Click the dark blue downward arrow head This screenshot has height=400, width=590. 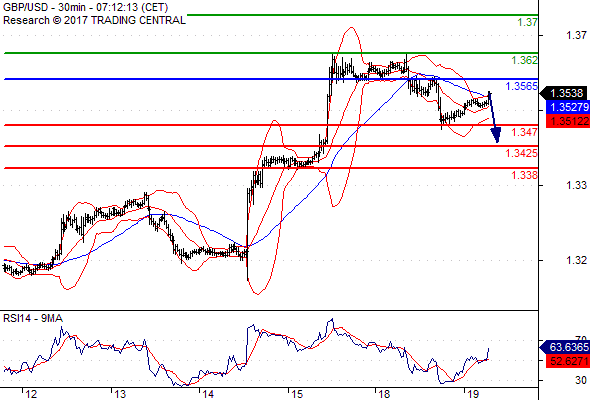click(496, 135)
